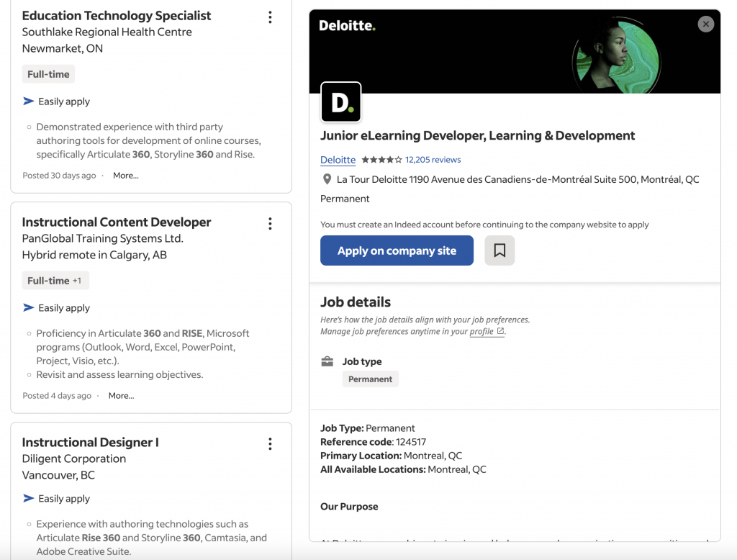Click location pin icon beside La Tour Deloitte
737x560 pixels.
[327, 179]
